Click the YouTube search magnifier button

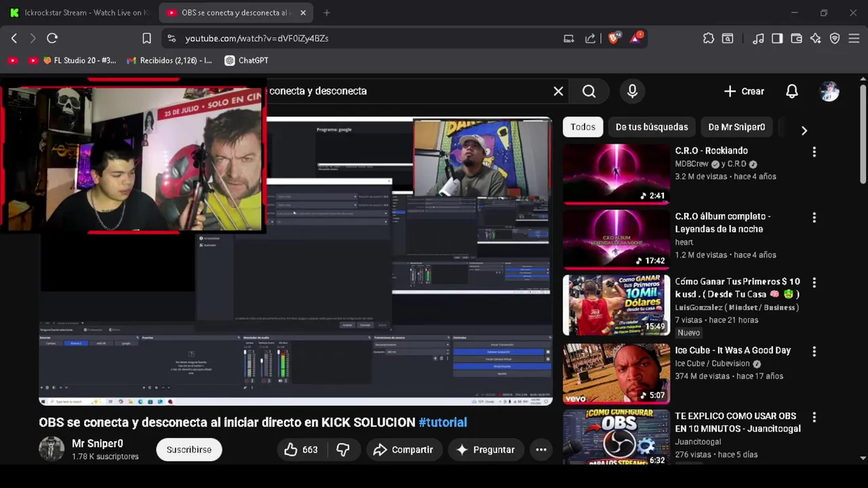[x=589, y=91]
